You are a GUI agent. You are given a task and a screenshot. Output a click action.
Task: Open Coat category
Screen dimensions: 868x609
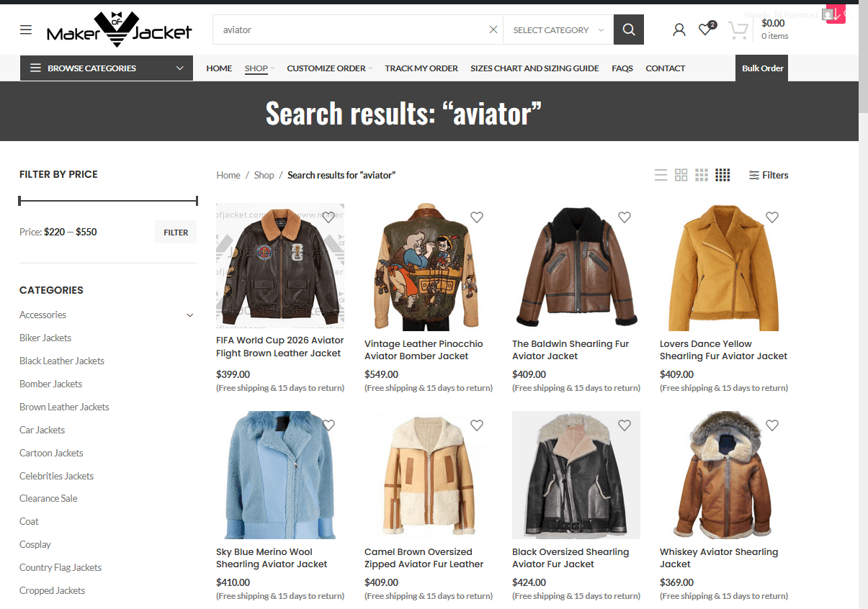tap(29, 521)
